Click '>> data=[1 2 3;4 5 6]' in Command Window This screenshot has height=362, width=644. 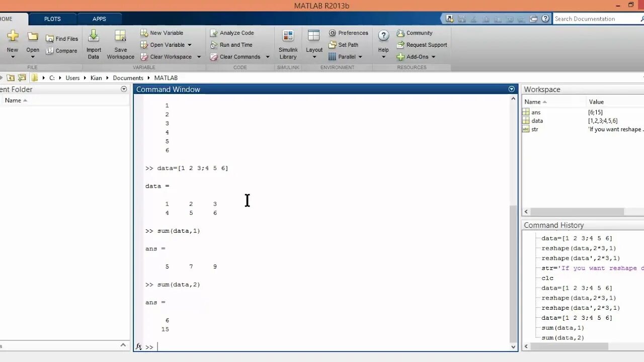point(187,168)
